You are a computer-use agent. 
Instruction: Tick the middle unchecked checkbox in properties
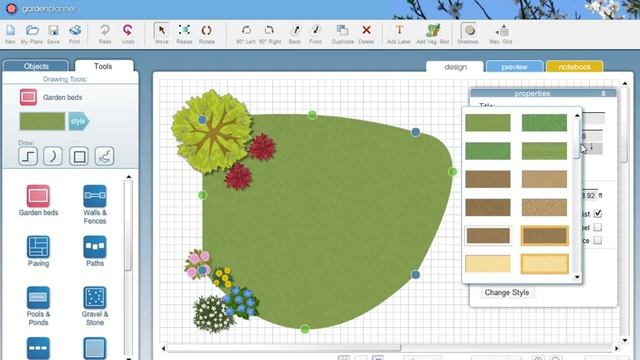[x=598, y=227]
